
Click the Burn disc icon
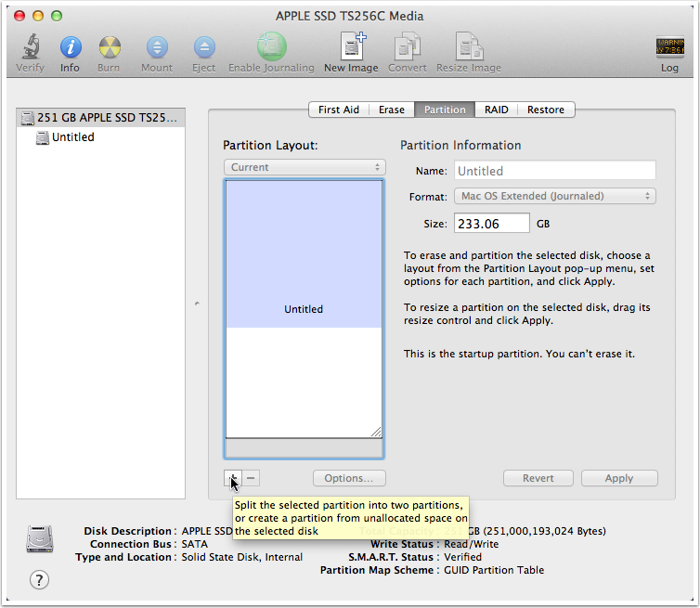(110, 46)
